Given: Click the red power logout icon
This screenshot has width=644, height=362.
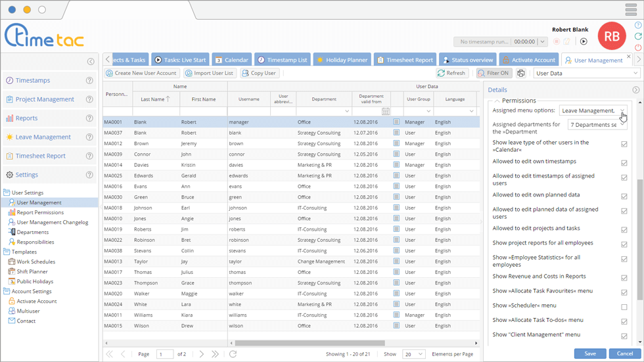Looking at the screenshot, I should (638, 47).
